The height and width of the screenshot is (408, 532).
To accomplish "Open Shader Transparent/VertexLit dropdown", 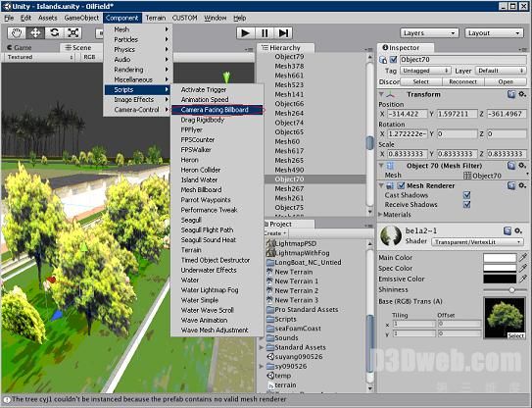I will point(477,242).
